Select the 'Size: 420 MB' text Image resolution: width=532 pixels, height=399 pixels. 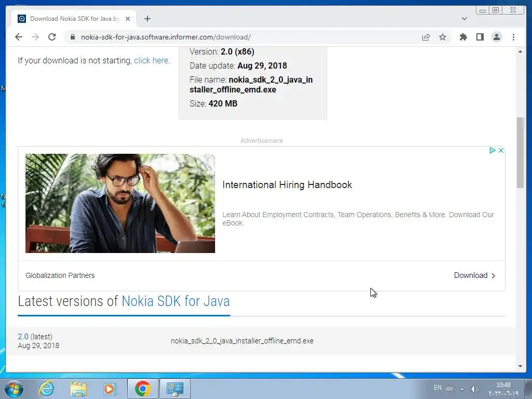(214, 103)
